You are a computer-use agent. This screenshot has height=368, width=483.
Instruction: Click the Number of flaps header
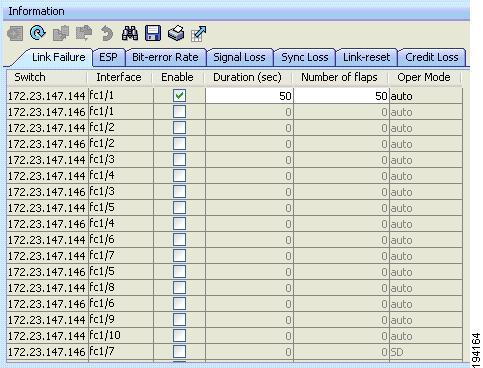[x=340, y=77]
